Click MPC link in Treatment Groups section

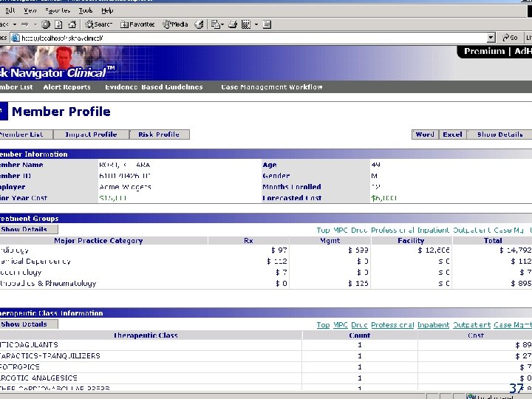[341, 231]
